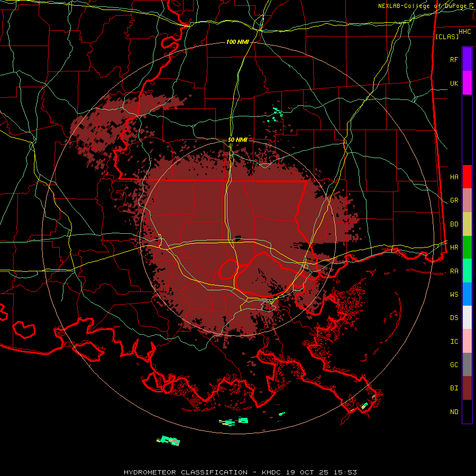Select the GC gray legend swatch

[467, 364]
